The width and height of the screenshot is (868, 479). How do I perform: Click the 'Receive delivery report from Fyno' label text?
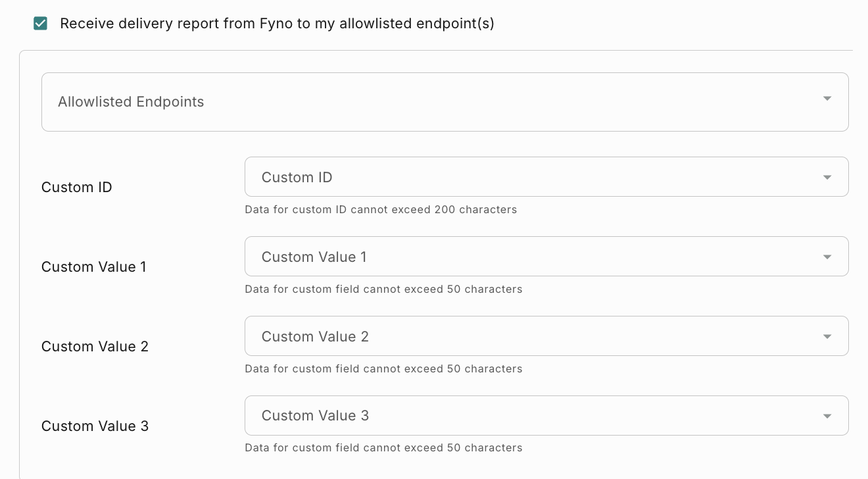click(x=277, y=24)
